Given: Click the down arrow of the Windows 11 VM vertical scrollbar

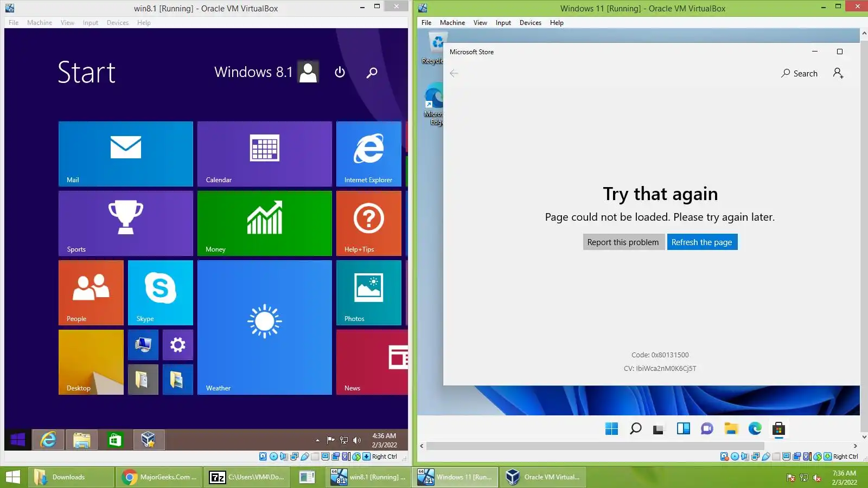Looking at the screenshot, I should click(864, 437).
